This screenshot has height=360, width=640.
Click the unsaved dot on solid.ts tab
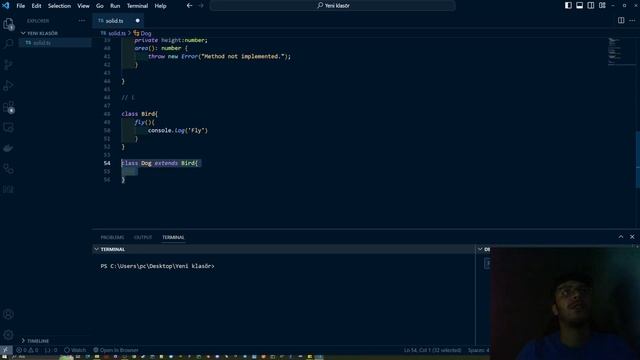138,21
